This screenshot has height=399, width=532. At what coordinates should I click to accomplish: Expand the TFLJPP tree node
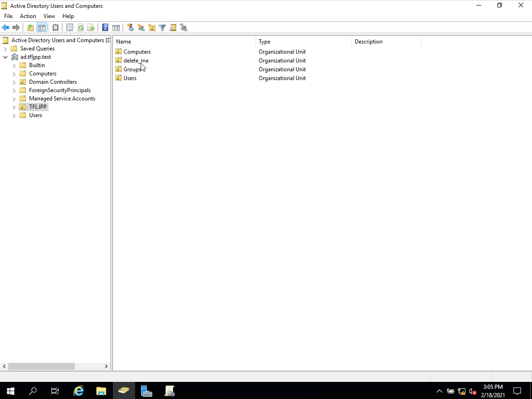14,107
